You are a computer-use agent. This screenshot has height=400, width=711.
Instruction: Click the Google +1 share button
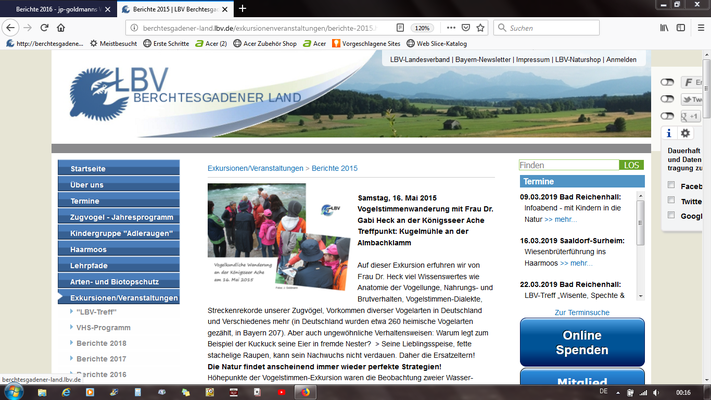[691, 117]
